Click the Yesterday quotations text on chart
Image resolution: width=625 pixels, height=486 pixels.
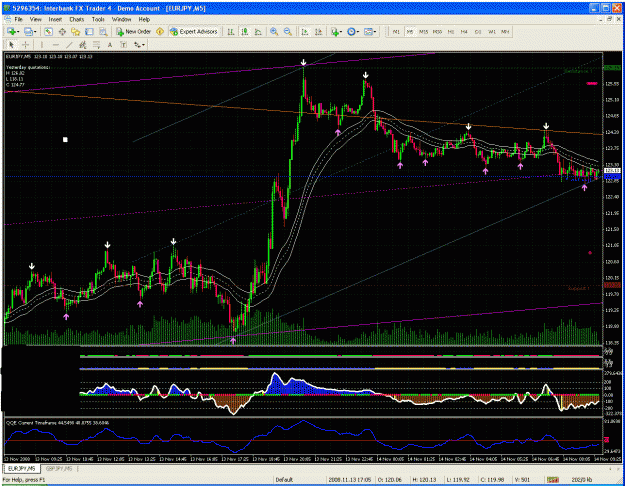(28, 67)
